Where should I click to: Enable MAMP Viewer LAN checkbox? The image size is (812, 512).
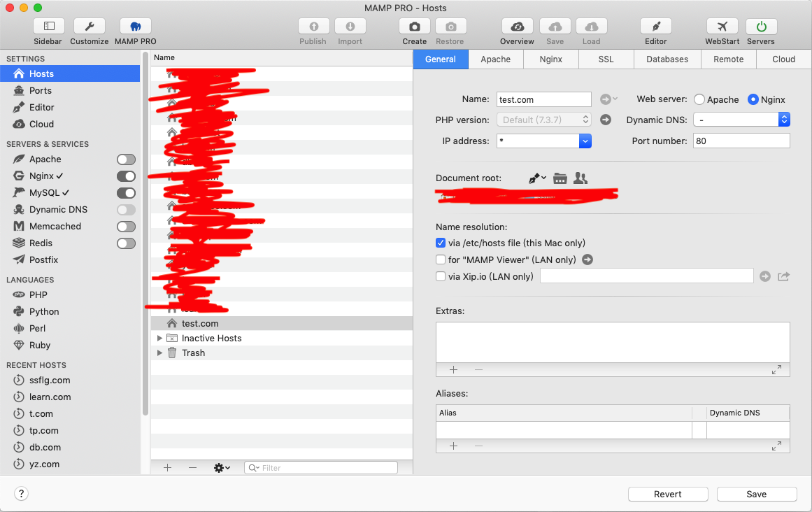click(441, 259)
